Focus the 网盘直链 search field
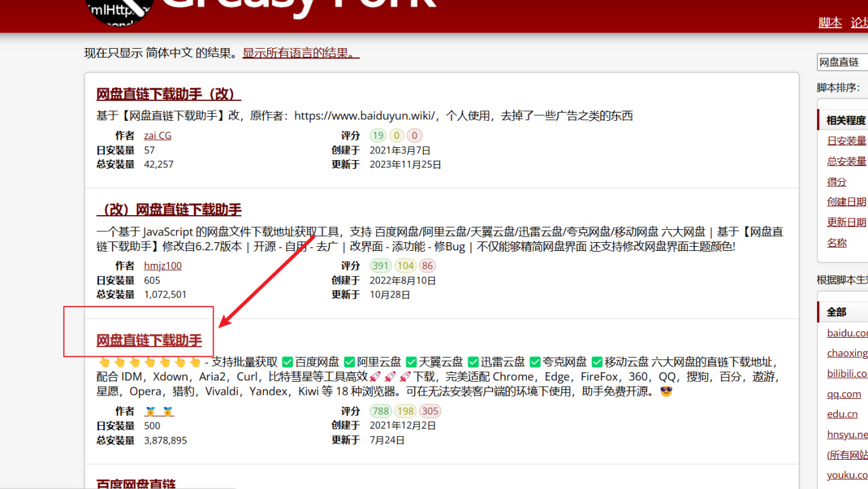The image size is (868, 489). tap(842, 62)
